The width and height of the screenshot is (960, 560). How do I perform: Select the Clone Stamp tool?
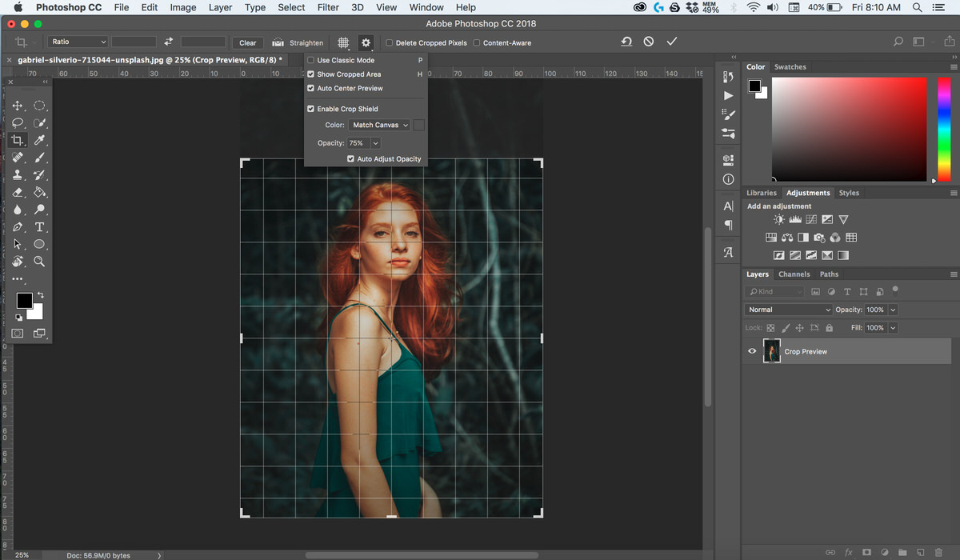(18, 175)
